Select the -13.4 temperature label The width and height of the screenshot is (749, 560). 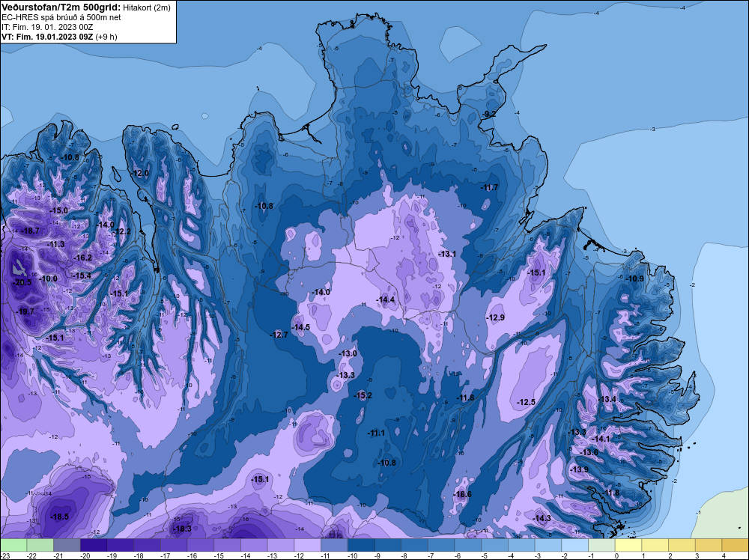pyautogui.click(x=607, y=399)
